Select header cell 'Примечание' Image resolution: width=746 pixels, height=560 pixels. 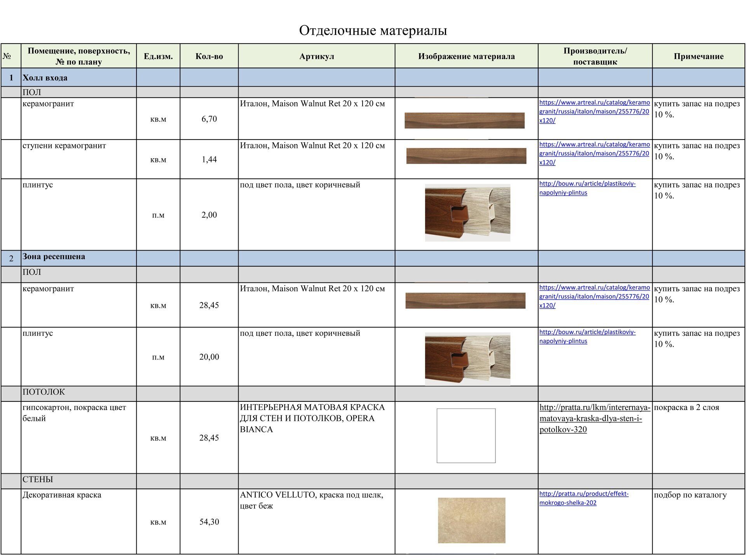click(699, 56)
